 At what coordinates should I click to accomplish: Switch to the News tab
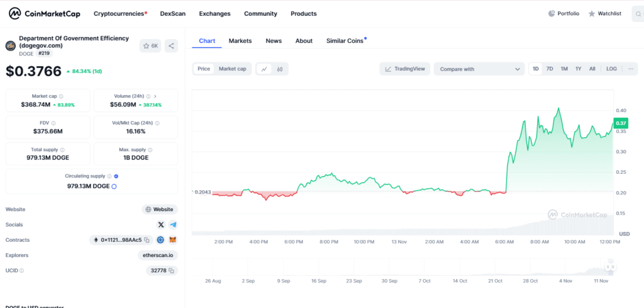[x=274, y=41]
